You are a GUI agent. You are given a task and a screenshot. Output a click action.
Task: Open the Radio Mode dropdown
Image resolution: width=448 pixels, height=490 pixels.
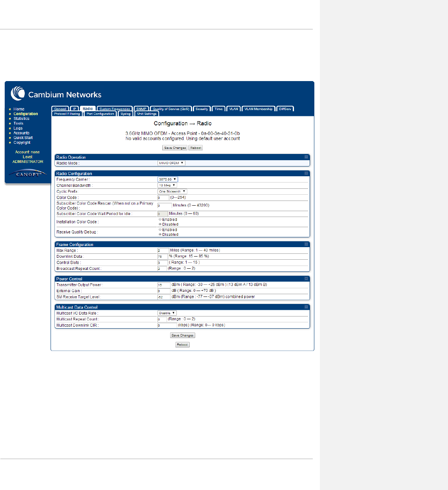coord(171,163)
